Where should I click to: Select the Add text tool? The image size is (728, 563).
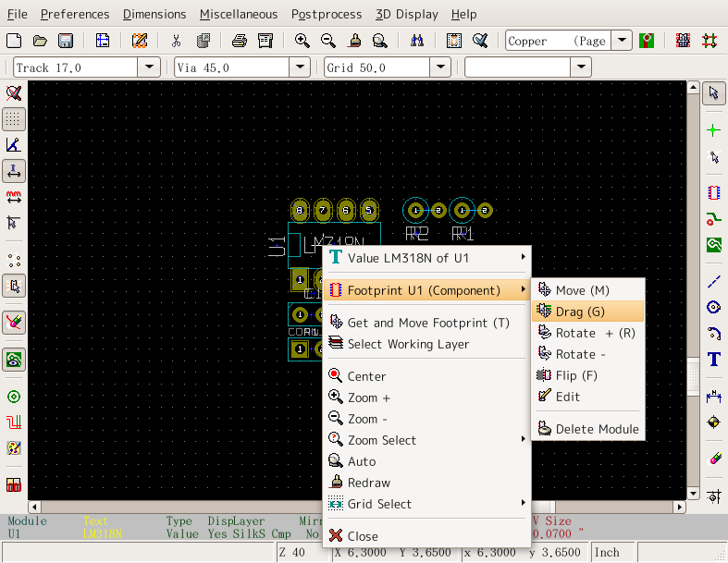[713, 360]
